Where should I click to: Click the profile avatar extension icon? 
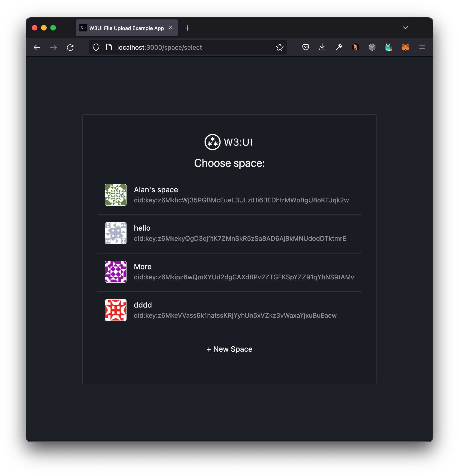coord(355,47)
